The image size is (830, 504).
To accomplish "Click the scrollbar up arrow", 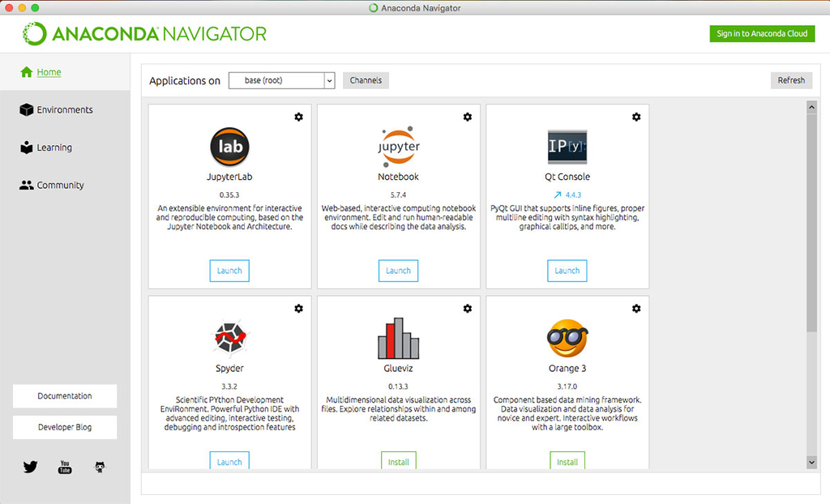I will click(x=811, y=107).
